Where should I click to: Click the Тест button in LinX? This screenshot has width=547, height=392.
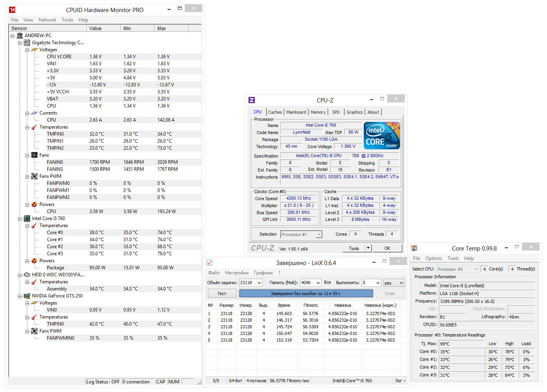[222, 294]
